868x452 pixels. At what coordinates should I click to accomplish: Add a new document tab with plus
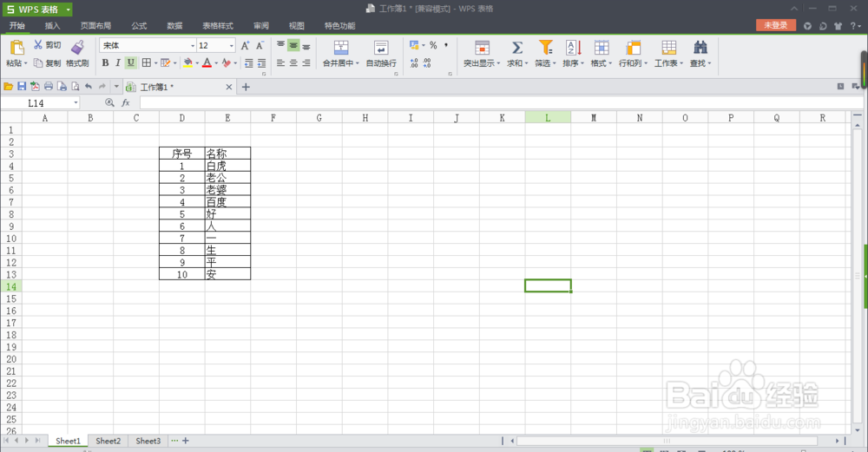pos(246,87)
